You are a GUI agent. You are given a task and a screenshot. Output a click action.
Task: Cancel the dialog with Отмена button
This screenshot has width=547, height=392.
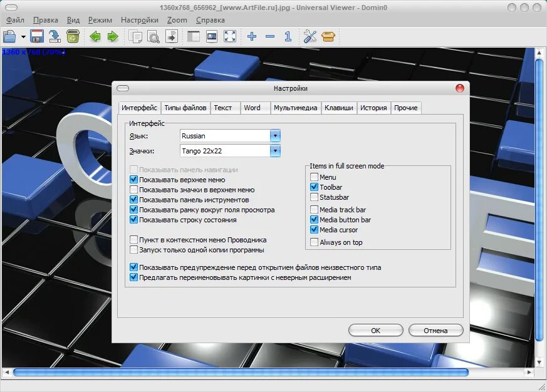point(435,331)
